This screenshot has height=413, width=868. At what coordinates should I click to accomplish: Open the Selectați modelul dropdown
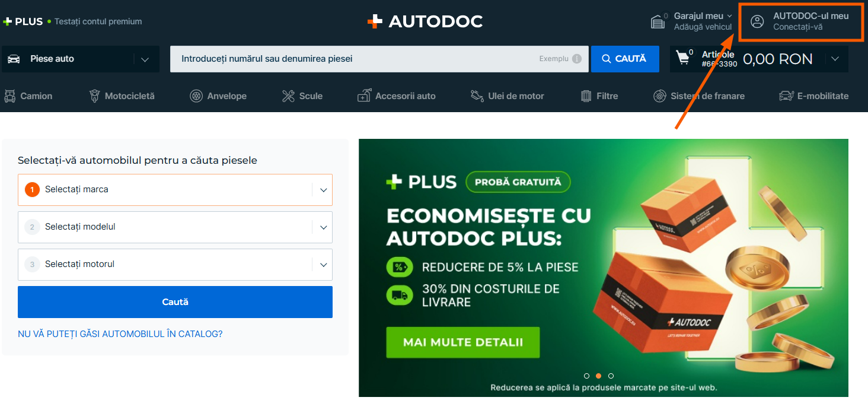[175, 227]
